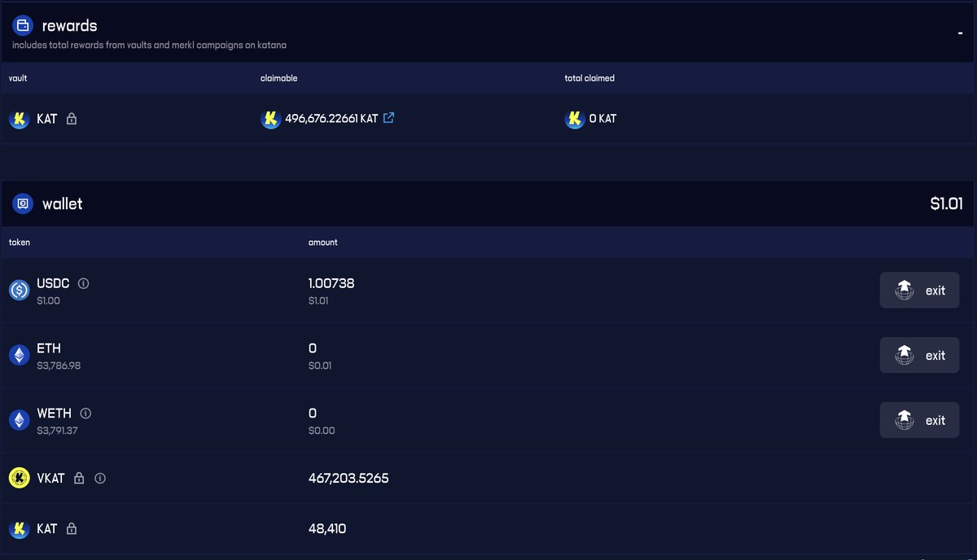
Task: Click lock icon next to VKAT
Action: 79,479
